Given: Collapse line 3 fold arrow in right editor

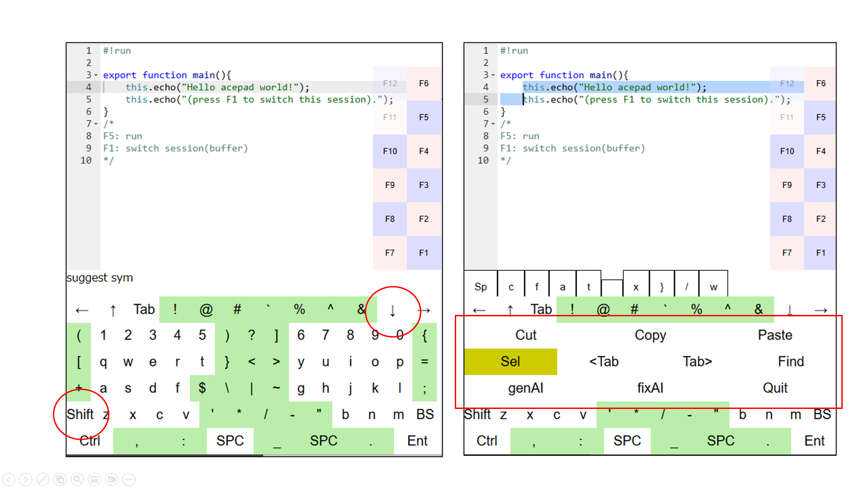Looking at the screenshot, I should click(x=493, y=75).
